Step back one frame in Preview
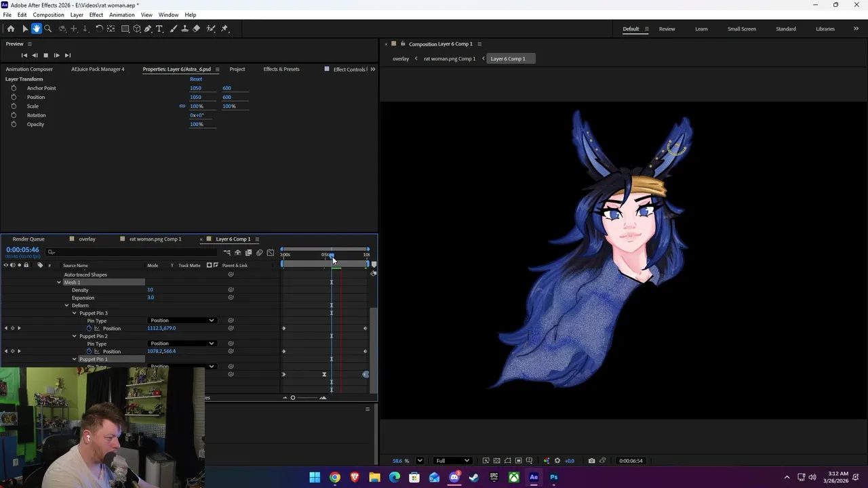868x488 pixels. 35,55
